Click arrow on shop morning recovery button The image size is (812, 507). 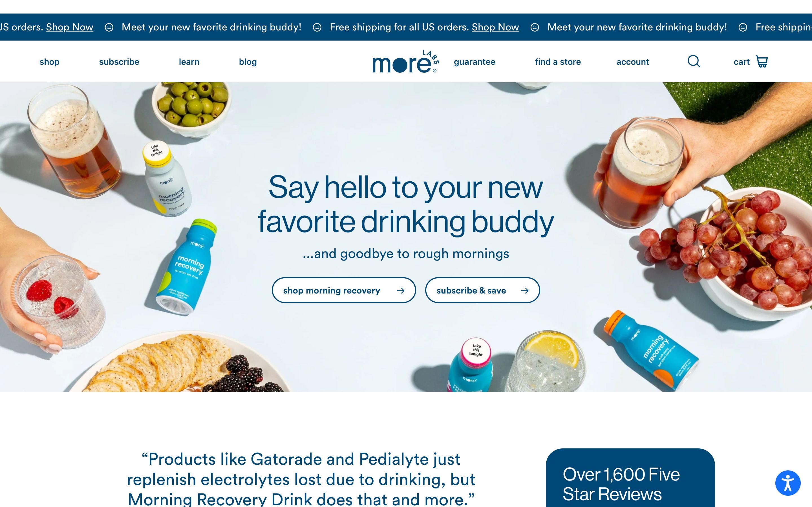(400, 290)
